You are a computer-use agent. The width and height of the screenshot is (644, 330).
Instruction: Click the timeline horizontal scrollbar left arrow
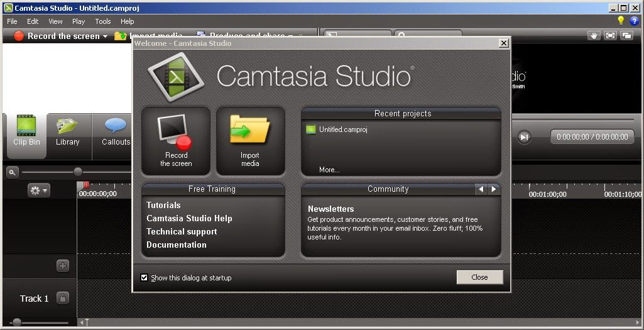point(82,322)
